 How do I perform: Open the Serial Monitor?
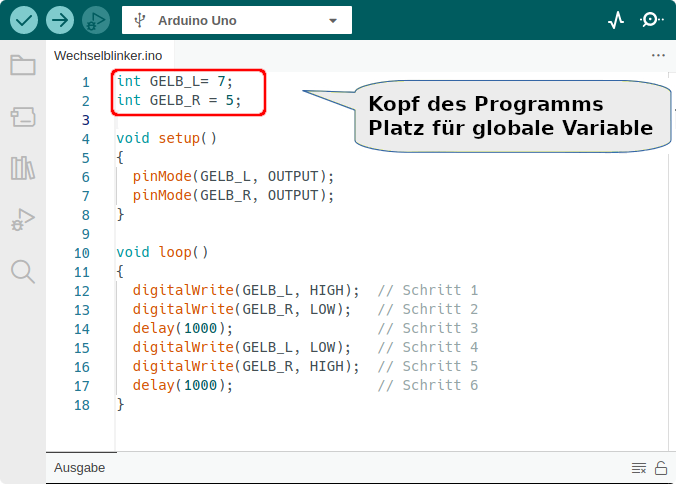[651, 20]
